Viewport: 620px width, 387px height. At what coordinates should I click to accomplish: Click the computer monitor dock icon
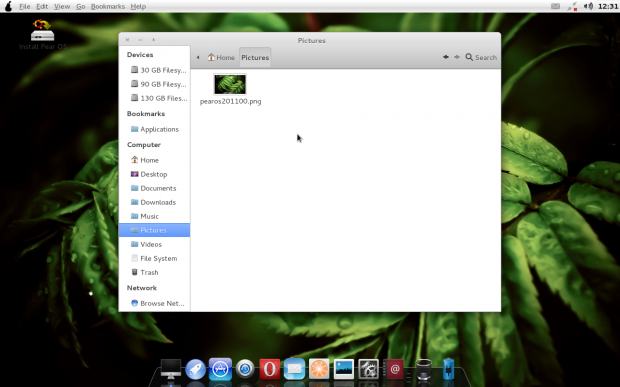click(x=171, y=369)
